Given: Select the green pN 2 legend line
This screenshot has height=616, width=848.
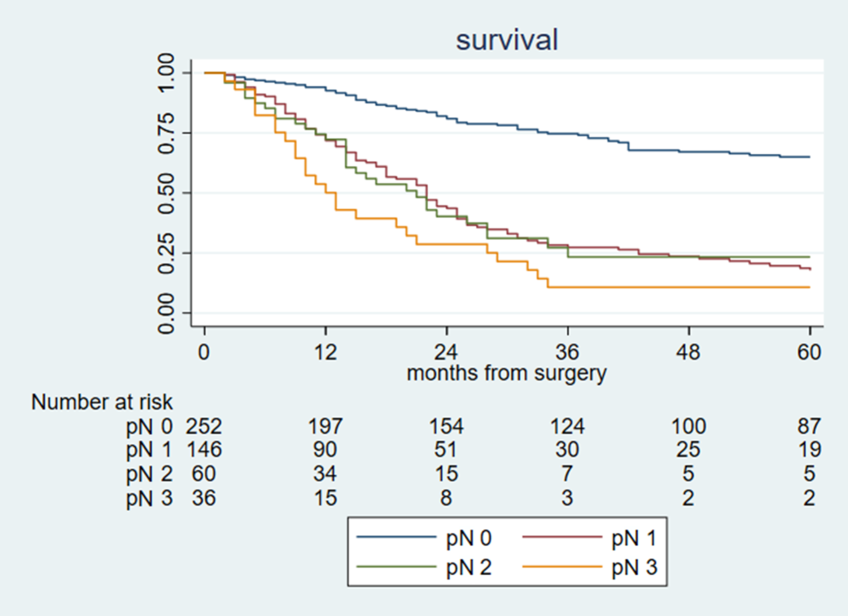Looking at the screenshot, I should [x=399, y=567].
